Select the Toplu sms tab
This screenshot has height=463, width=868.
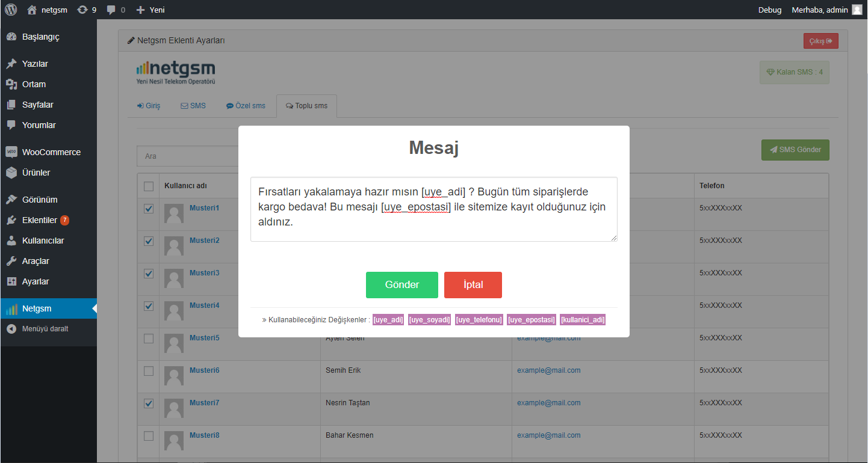pos(306,106)
